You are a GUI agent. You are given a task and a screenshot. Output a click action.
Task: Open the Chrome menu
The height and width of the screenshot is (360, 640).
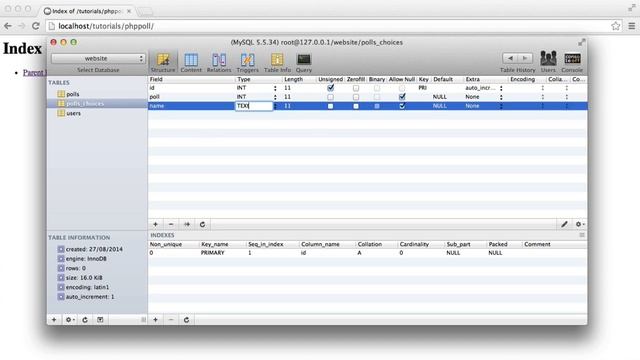tap(631, 26)
